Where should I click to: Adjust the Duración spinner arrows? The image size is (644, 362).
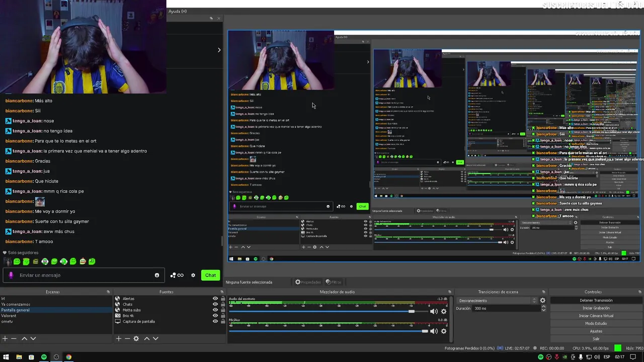[543, 308]
